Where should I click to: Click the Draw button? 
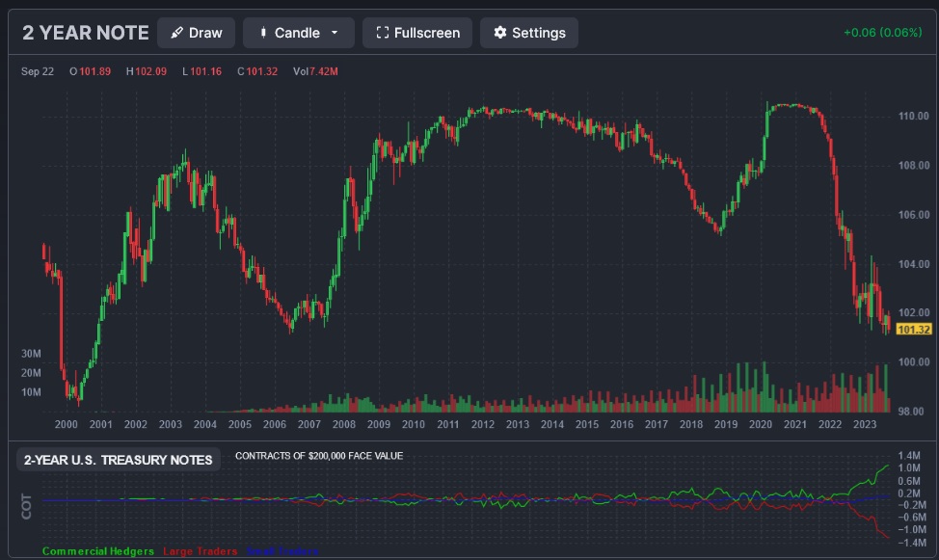click(x=196, y=33)
